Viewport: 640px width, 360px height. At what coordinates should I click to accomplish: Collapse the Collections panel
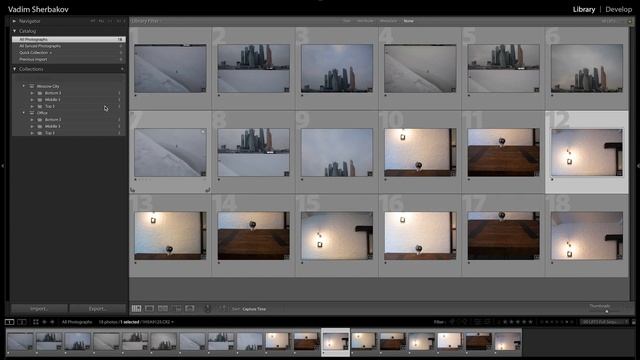click(x=14, y=69)
